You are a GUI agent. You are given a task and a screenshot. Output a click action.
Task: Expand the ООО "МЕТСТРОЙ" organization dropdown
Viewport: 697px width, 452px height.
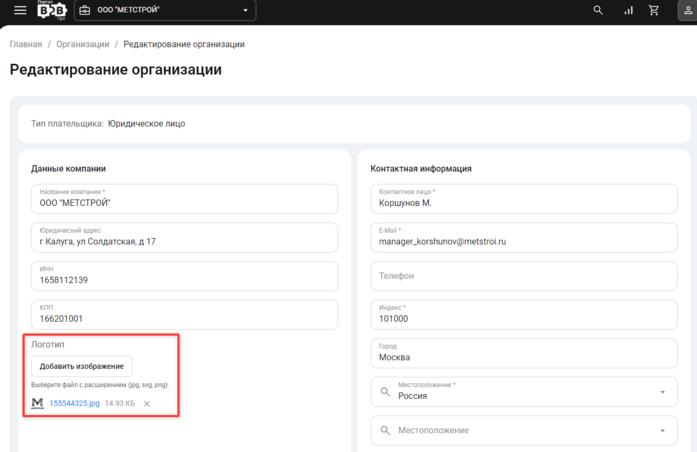[165, 10]
